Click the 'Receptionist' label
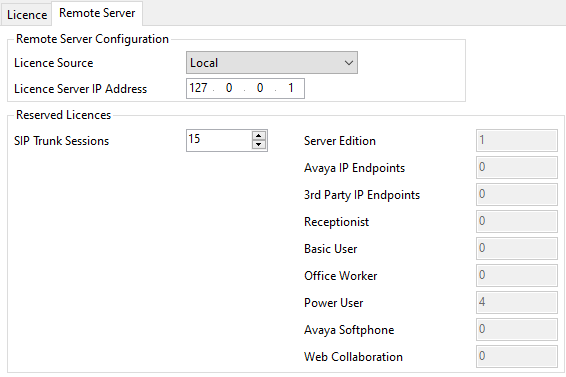Image resolution: width=566 pixels, height=377 pixels. point(336,222)
